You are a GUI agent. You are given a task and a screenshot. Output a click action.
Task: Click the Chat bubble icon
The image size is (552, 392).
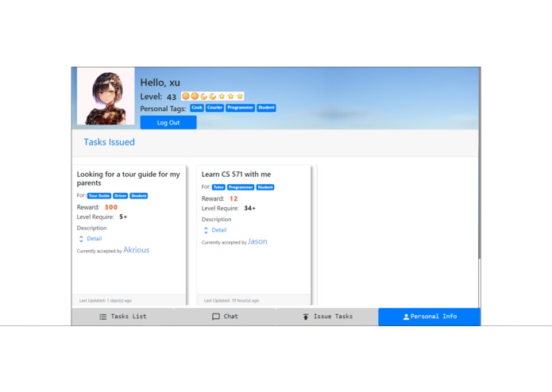tap(216, 317)
